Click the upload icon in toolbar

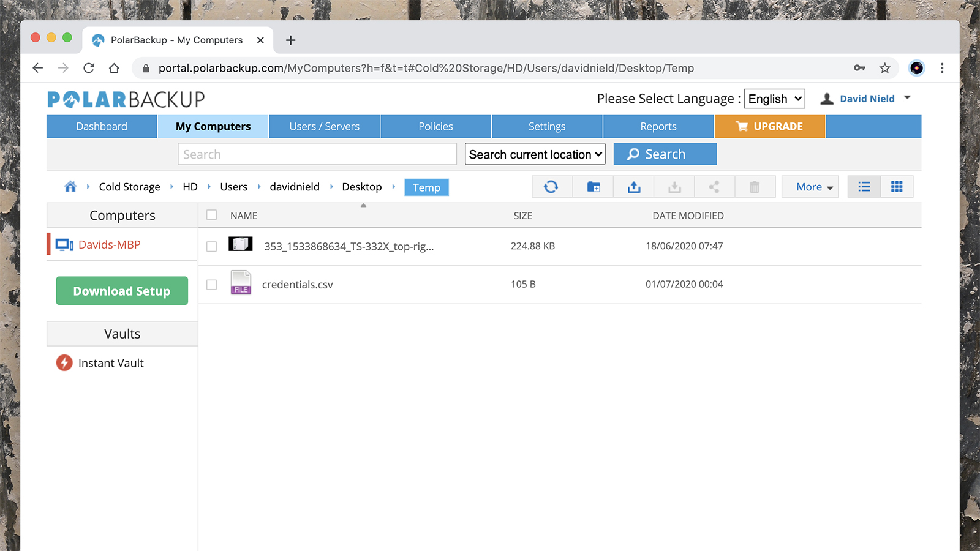point(634,187)
